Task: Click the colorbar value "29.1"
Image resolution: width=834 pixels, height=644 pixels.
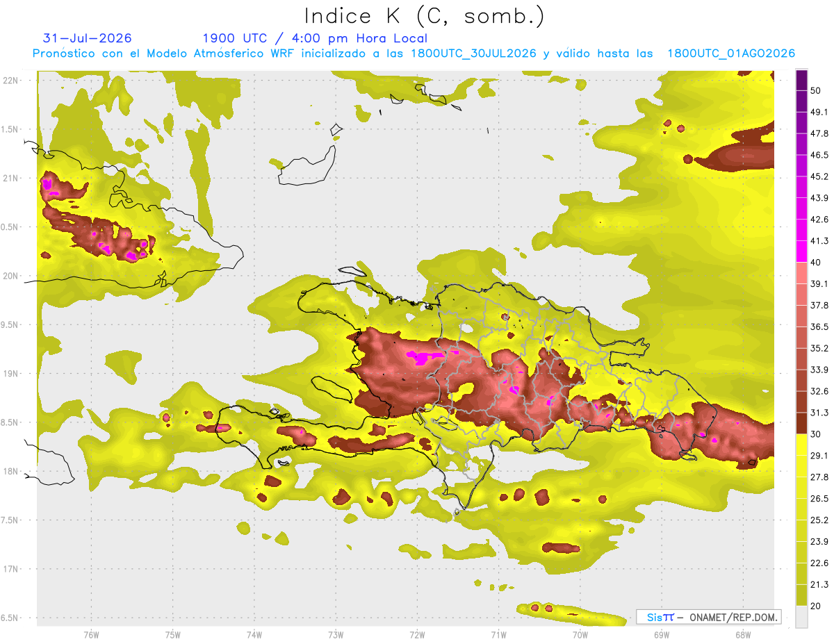Action: click(819, 456)
